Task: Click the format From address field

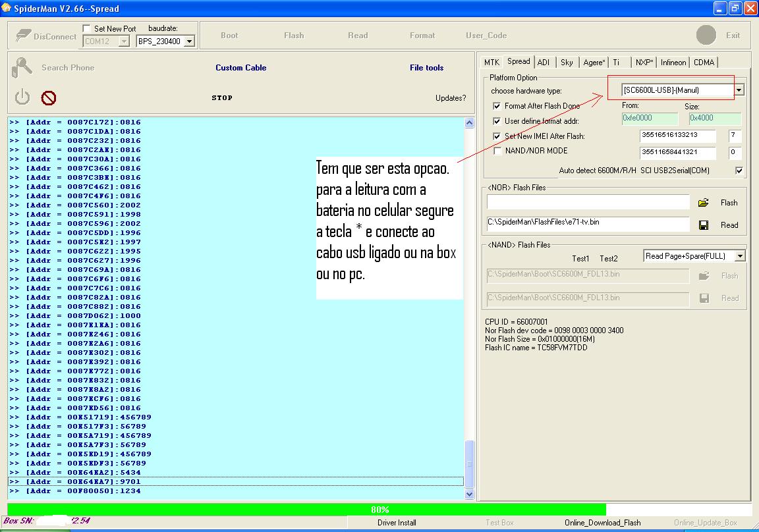Action: [650, 118]
